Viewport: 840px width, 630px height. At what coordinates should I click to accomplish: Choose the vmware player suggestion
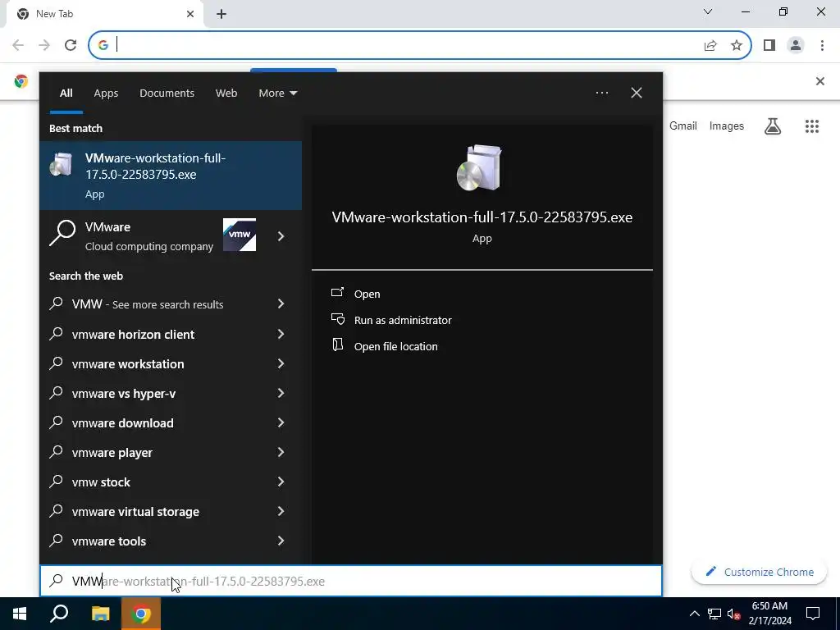(x=112, y=453)
